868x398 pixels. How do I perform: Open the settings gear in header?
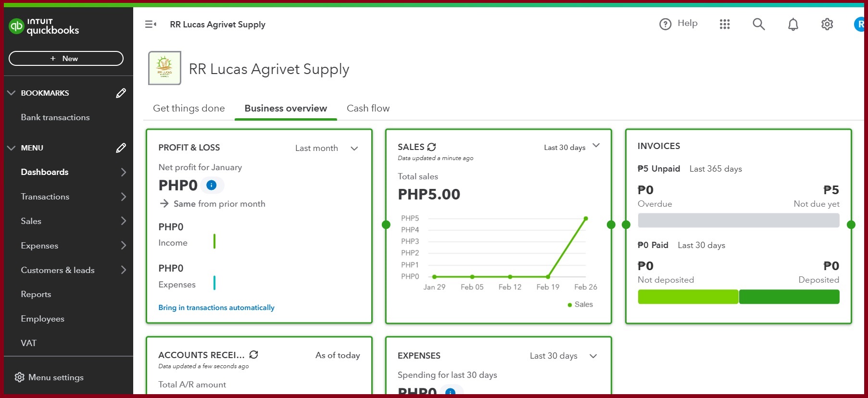827,24
